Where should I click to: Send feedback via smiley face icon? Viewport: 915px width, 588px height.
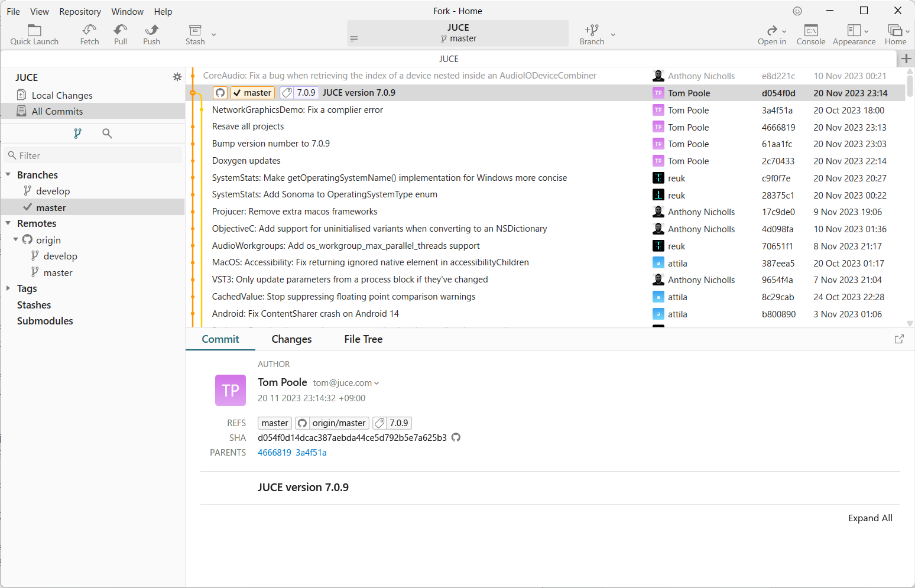[797, 11]
